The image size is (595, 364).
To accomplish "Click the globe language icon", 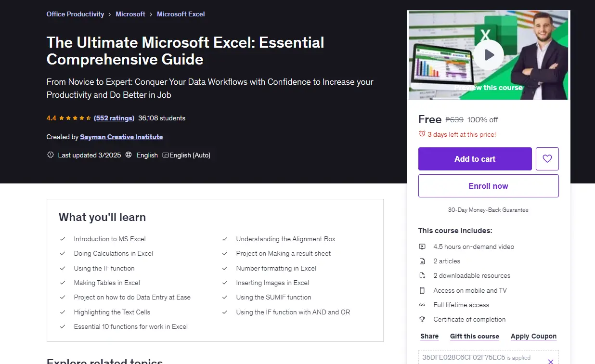I will point(129,155).
